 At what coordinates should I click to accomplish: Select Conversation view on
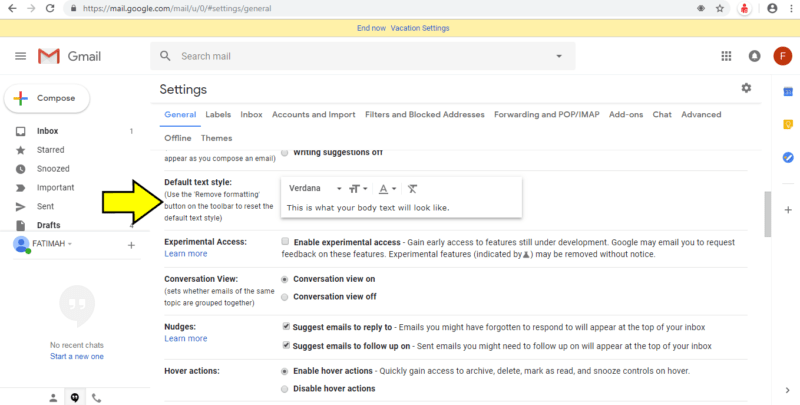click(x=285, y=279)
